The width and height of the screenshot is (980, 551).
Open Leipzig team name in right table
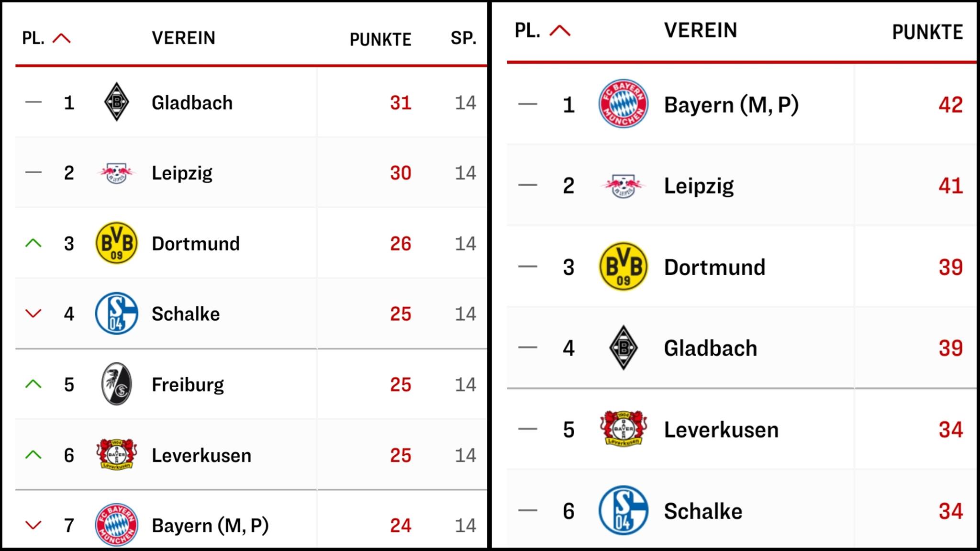tap(699, 186)
